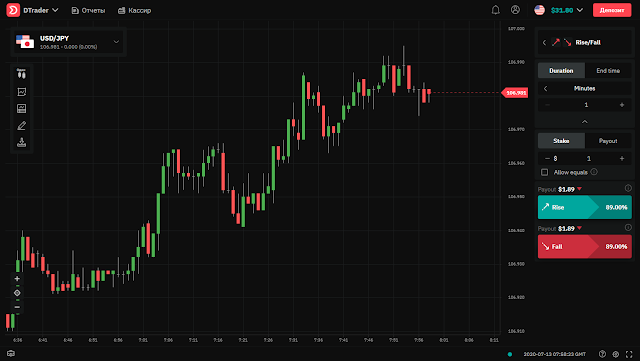Open the Отчеты reports menu

tap(88, 11)
